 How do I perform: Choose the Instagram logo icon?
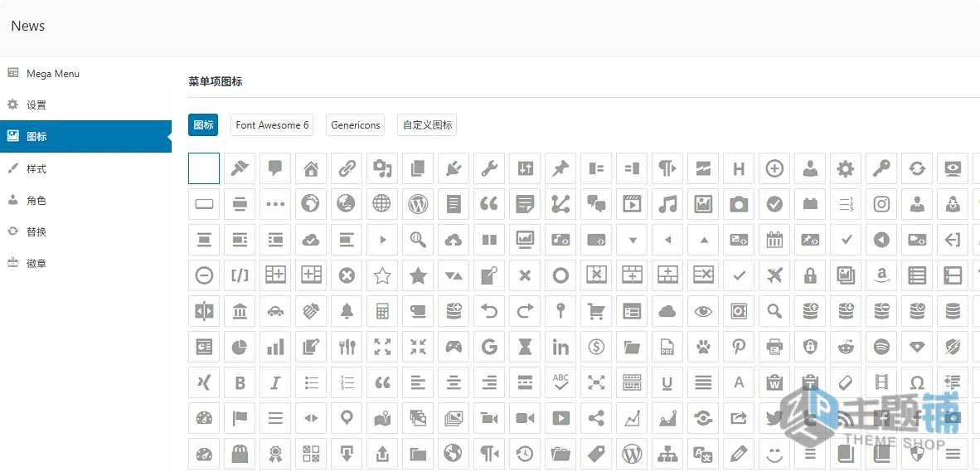pyautogui.click(x=881, y=204)
